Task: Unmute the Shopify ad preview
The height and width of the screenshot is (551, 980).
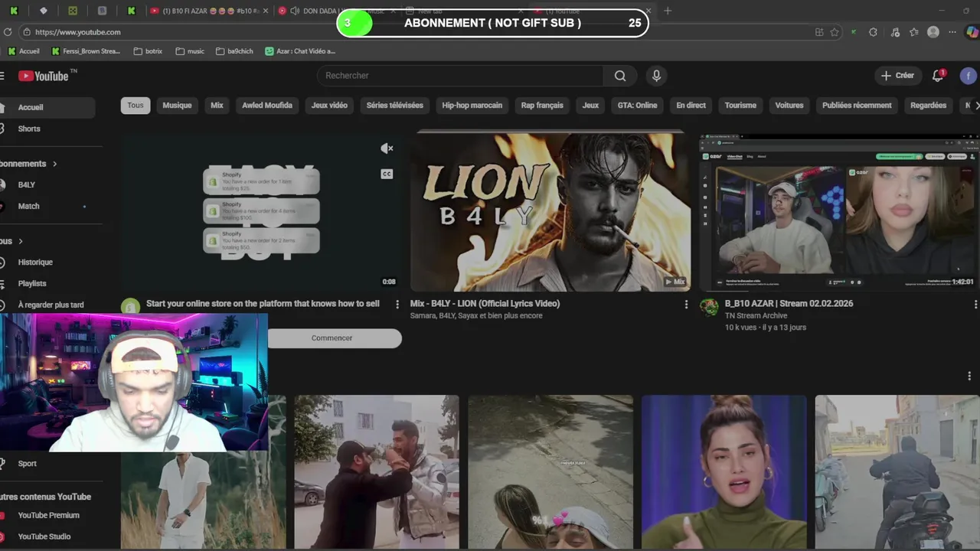Action: (x=387, y=148)
